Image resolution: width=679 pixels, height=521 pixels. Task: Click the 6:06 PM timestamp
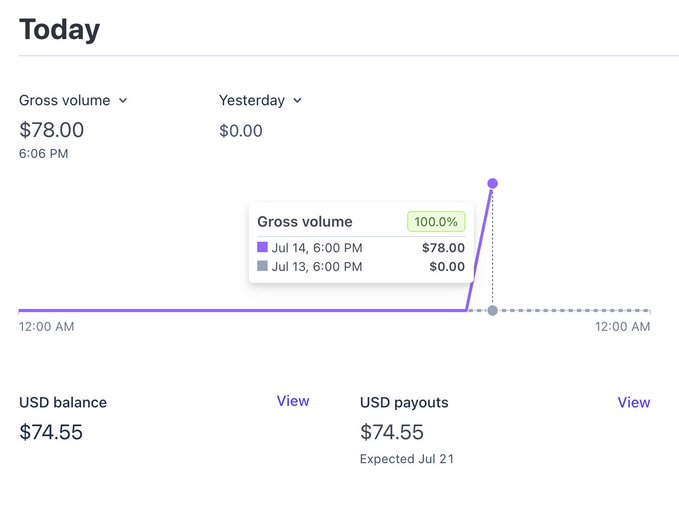click(x=43, y=154)
